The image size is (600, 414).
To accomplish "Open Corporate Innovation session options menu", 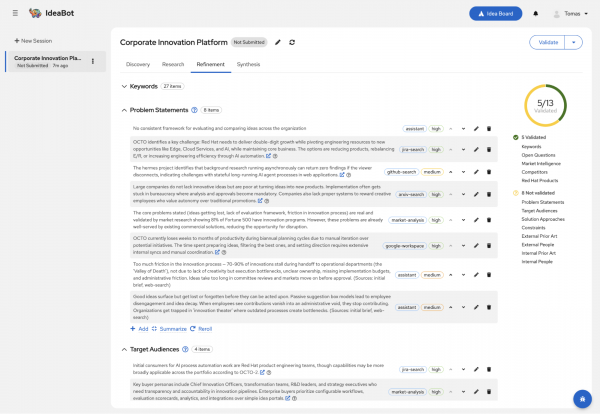I will pyautogui.click(x=93, y=61).
